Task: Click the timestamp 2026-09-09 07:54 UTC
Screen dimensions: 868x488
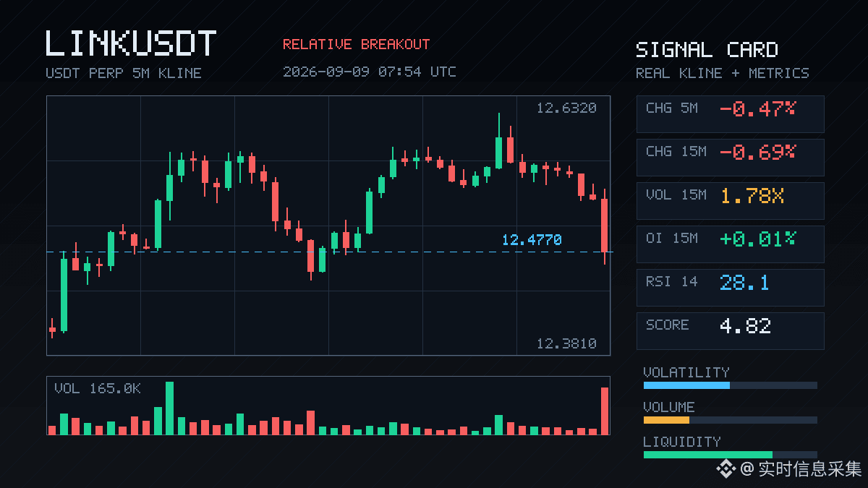Action: pos(369,72)
